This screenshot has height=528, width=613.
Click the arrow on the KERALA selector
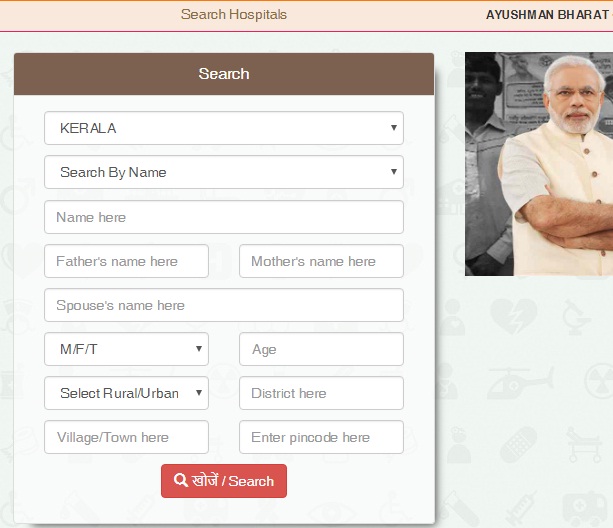click(394, 128)
